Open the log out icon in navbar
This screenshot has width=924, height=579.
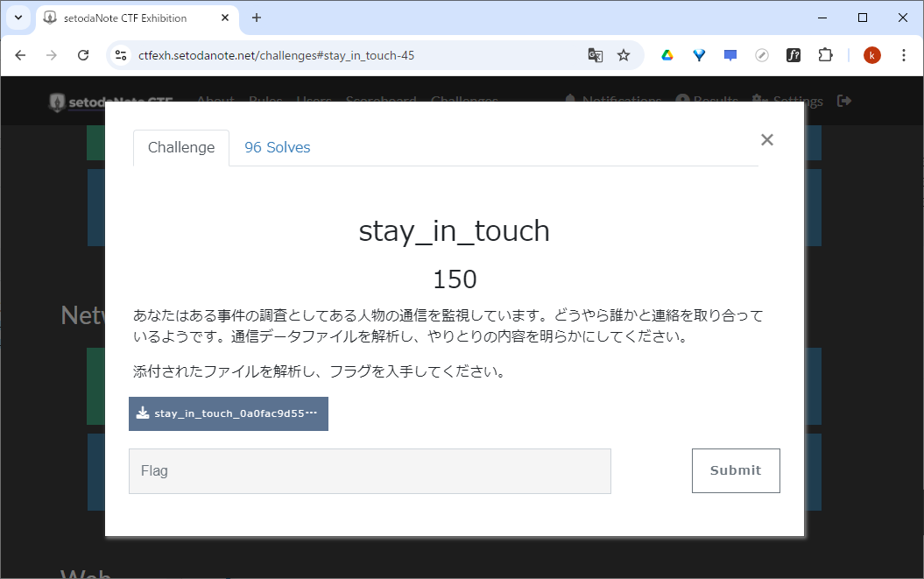843,100
